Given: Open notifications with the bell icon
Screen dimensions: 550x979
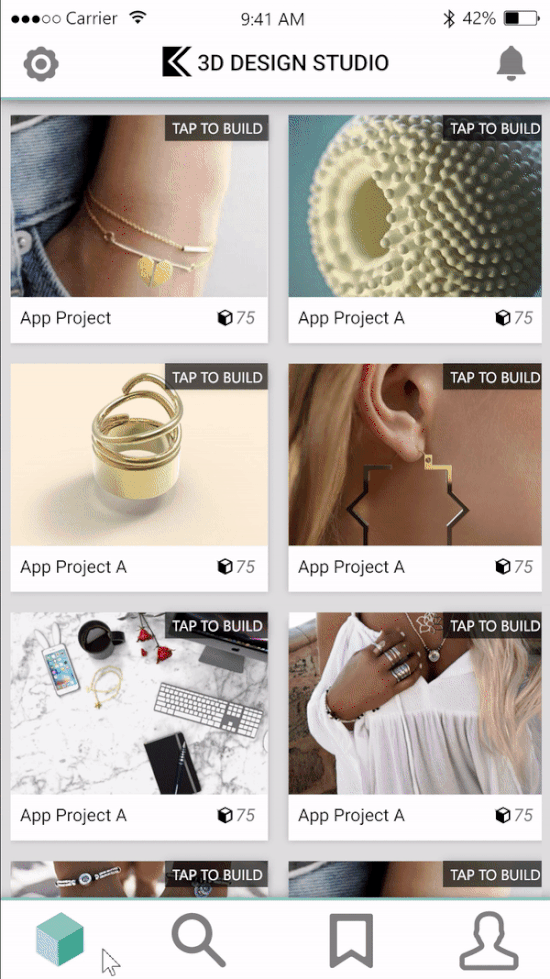Looking at the screenshot, I should pos(511,63).
